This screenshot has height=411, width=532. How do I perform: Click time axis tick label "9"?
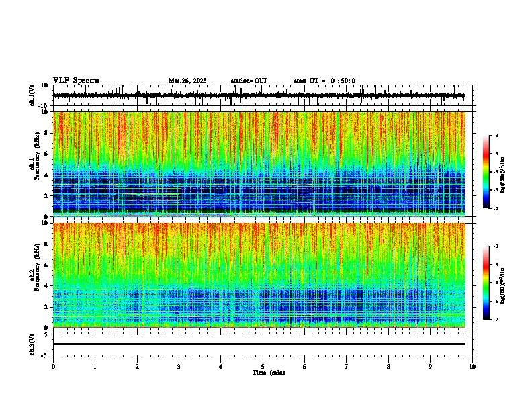(x=430, y=367)
